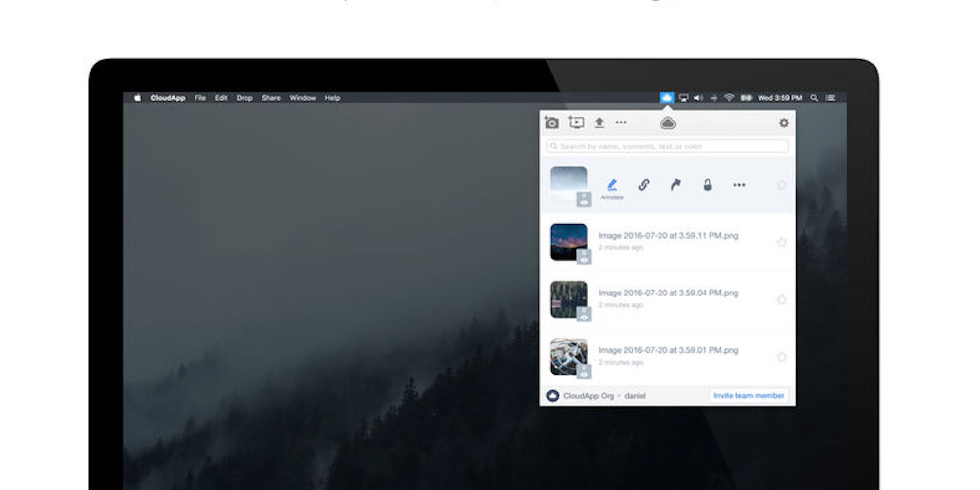Click the search field to search by name

point(666,146)
